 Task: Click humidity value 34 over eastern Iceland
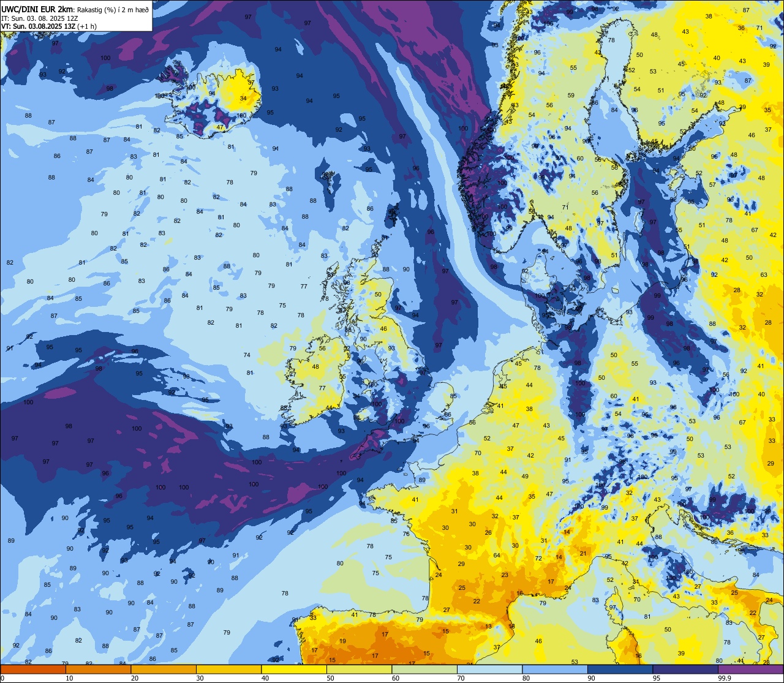pos(243,99)
